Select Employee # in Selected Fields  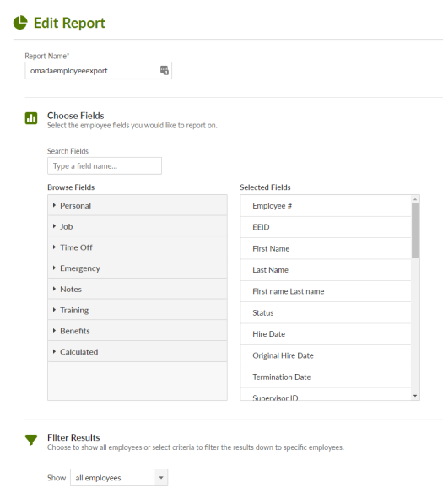tap(326, 206)
